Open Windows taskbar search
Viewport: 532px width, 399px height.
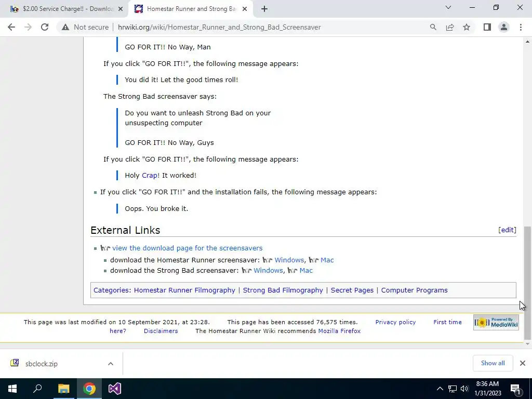coord(37,389)
